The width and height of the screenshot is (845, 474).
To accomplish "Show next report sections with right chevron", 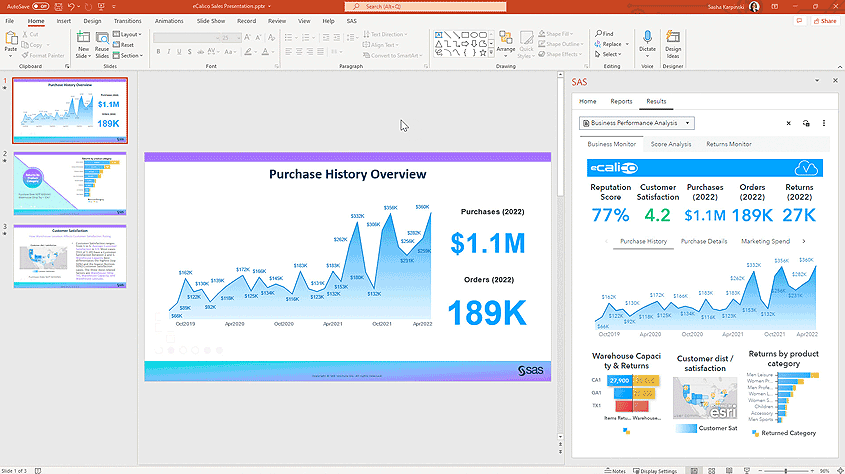I will tap(804, 241).
